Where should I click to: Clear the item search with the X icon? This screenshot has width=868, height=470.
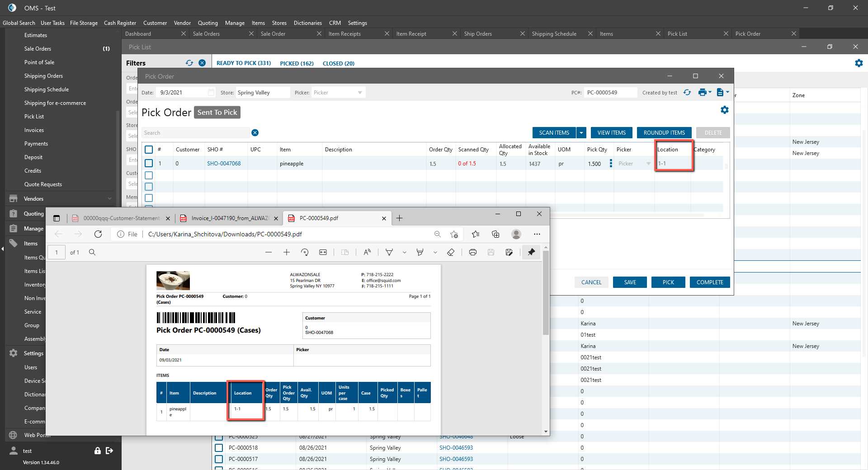(x=255, y=133)
